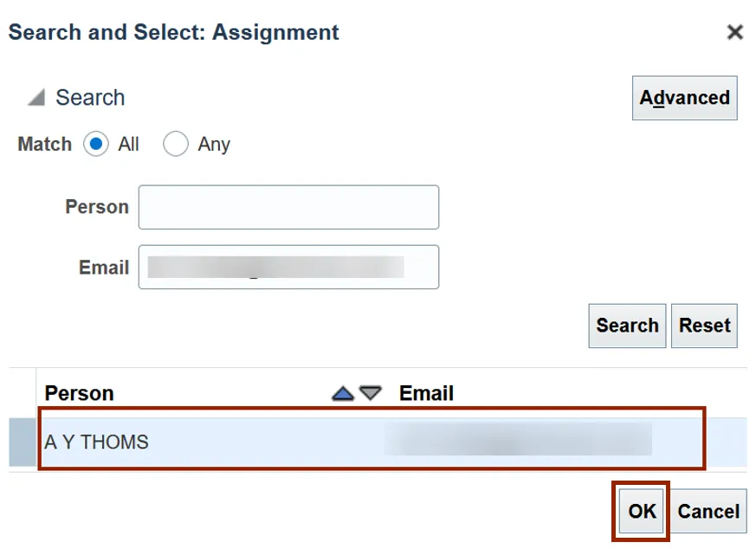Viewport: 756px width, 549px height.
Task: Select the Match Any radio button
Action: [x=176, y=144]
